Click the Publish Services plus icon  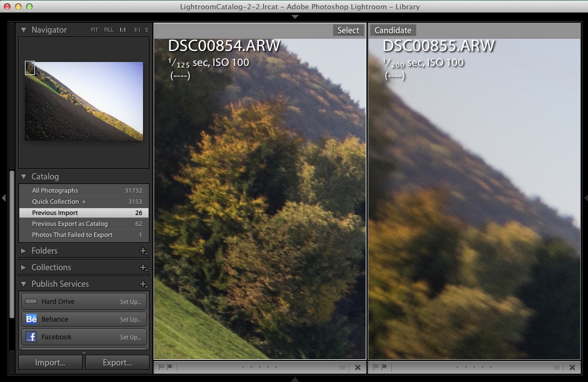tap(143, 284)
